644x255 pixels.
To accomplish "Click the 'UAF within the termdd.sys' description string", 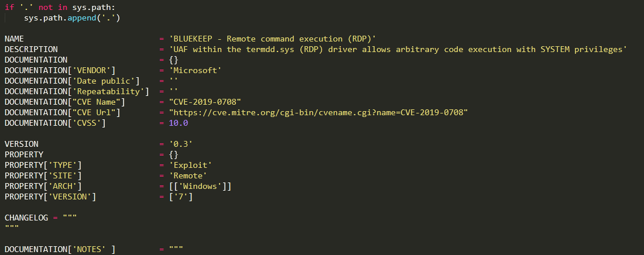I will pos(398,49).
